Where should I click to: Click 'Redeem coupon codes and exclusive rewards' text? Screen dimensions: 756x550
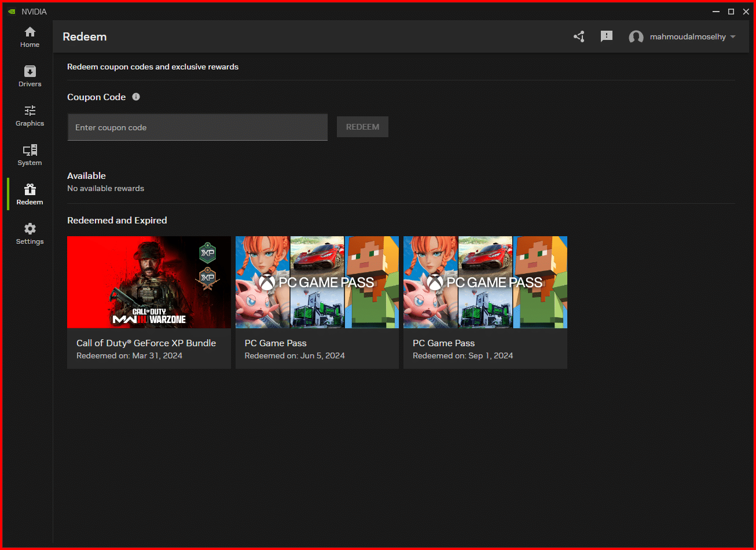tap(153, 67)
